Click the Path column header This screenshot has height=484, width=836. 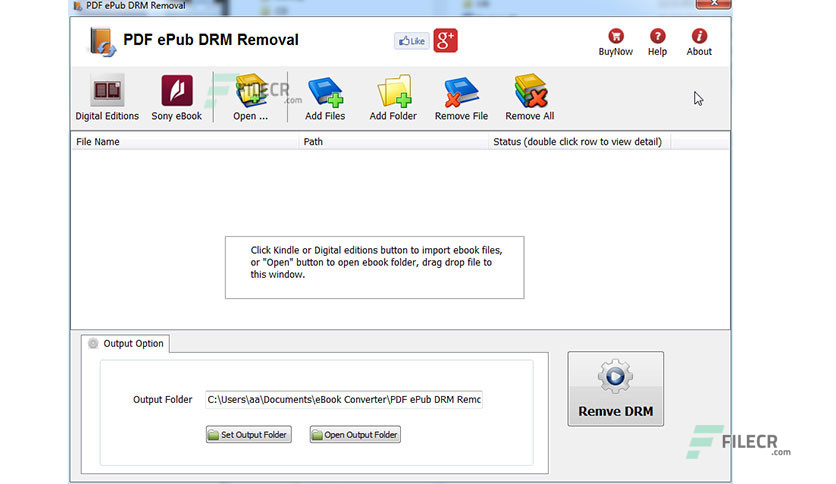(393, 142)
